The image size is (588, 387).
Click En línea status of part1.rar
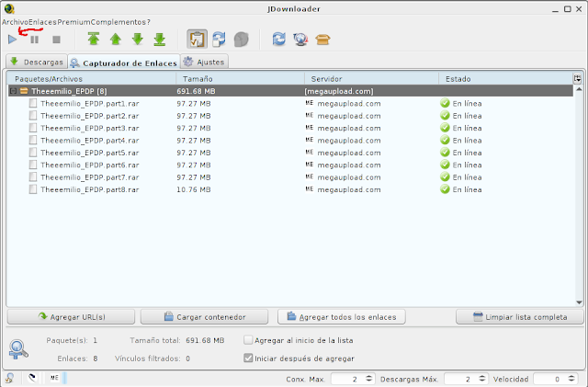click(x=467, y=103)
